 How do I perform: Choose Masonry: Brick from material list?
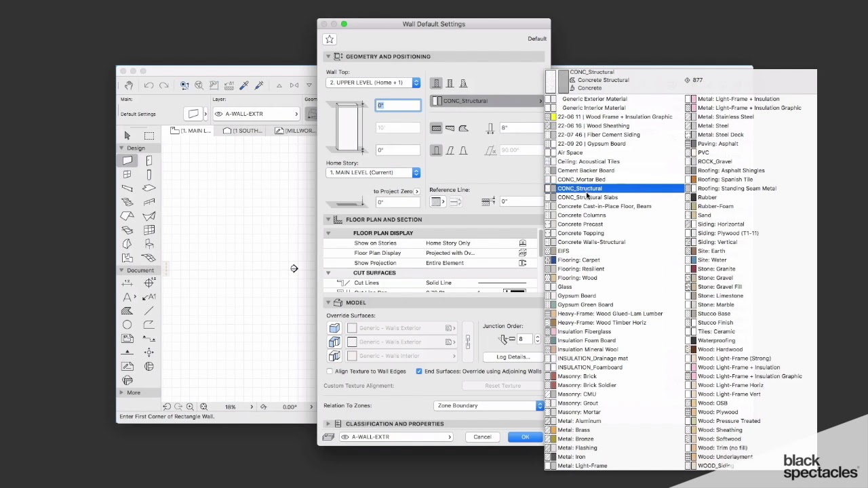pos(577,376)
